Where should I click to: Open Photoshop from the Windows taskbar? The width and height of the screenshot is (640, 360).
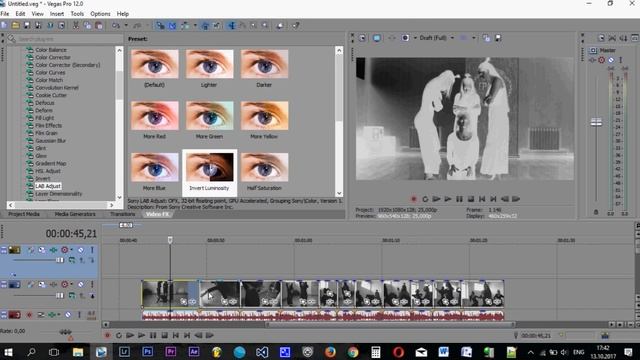click(x=147, y=351)
